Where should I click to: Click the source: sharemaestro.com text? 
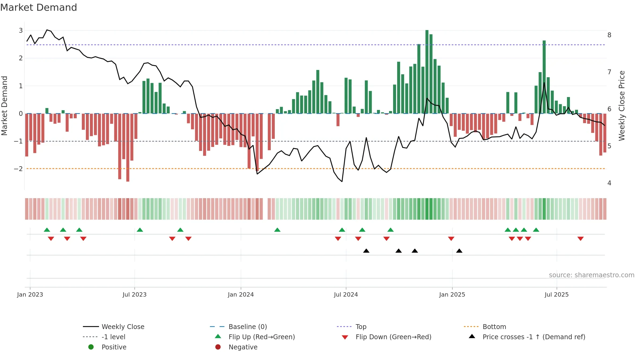592,275
